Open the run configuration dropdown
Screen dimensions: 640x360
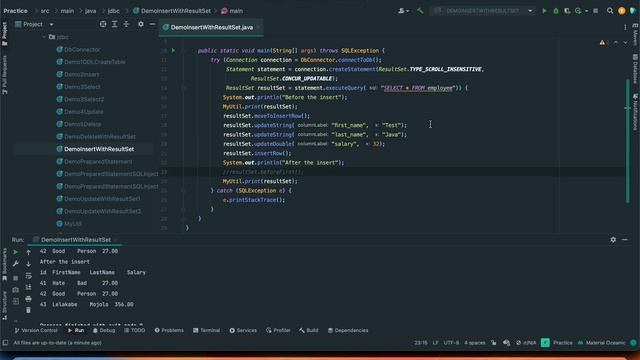tap(483, 11)
